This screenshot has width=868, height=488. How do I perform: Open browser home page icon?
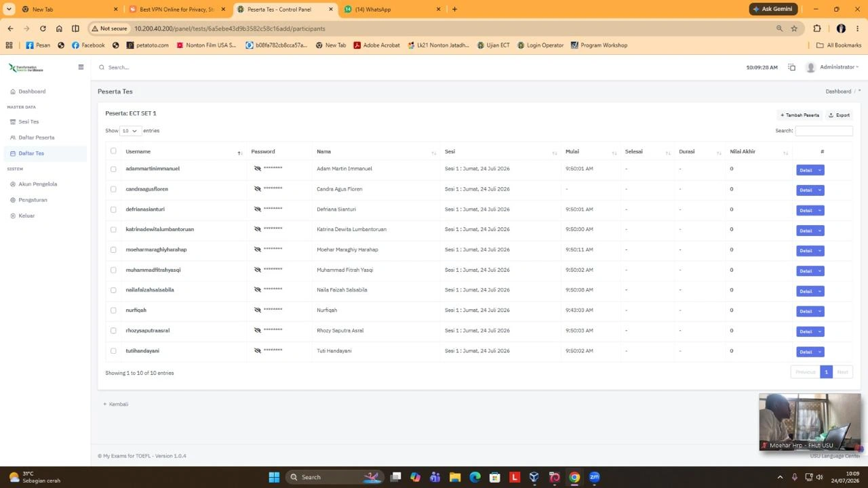(59, 28)
